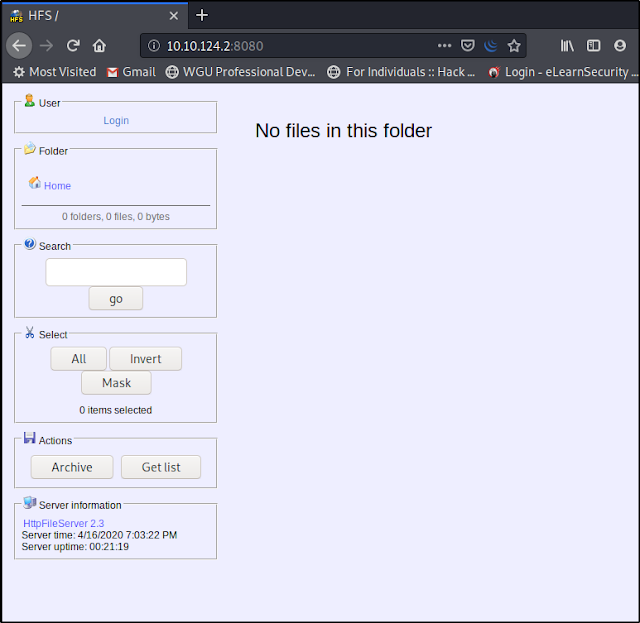Click the Select panel scissors icon
The width and height of the screenshot is (640, 623).
click(29, 332)
